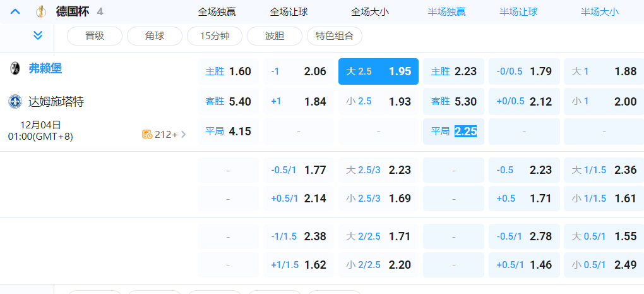This screenshot has height=294, width=644.
Task: Select the 角球 market tab
Action: [x=155, y=36]
